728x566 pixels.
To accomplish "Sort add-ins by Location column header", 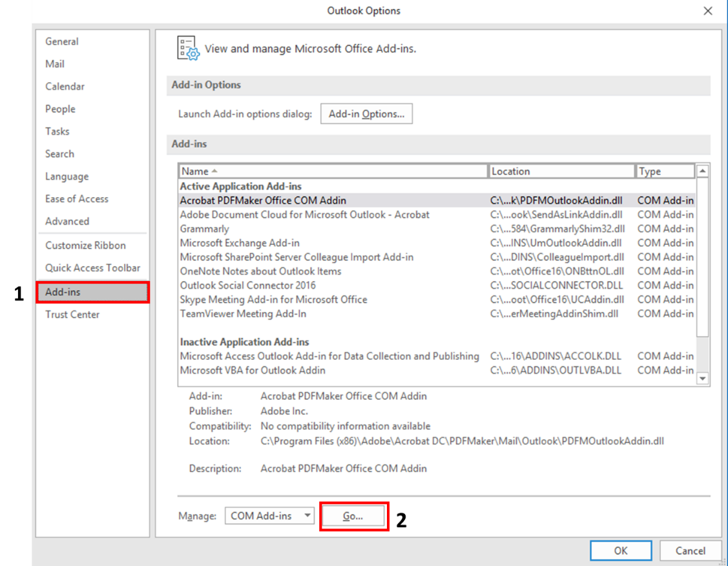I will [561, 171].
